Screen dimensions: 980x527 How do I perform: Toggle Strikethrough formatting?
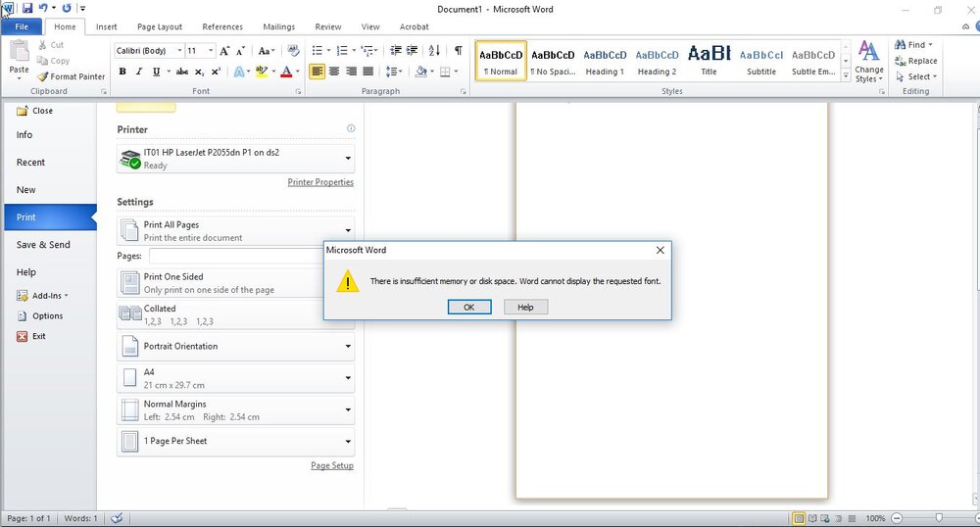(x=182, y=72)
